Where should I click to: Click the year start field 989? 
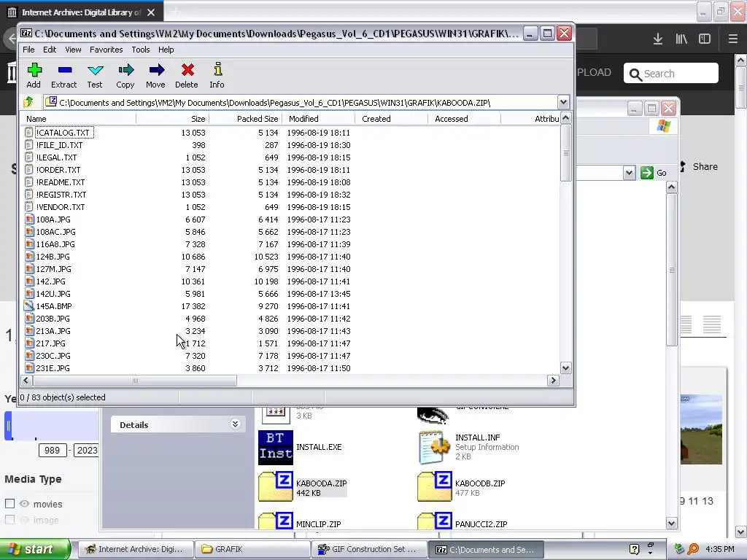[53, 450]
